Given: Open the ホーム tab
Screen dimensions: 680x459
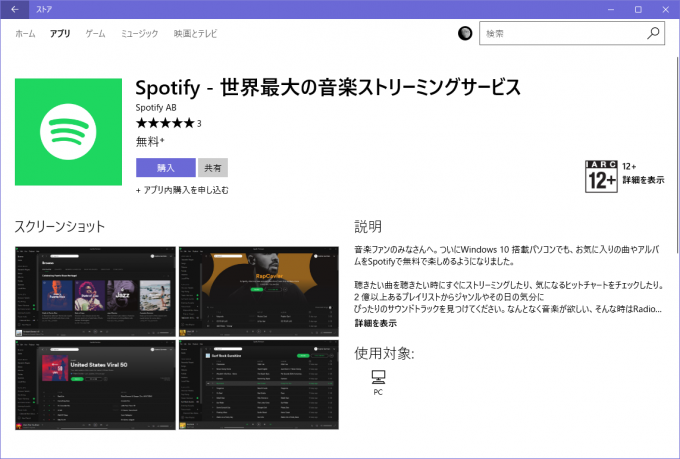Looking at the screenshot, I should click(25, 33).
